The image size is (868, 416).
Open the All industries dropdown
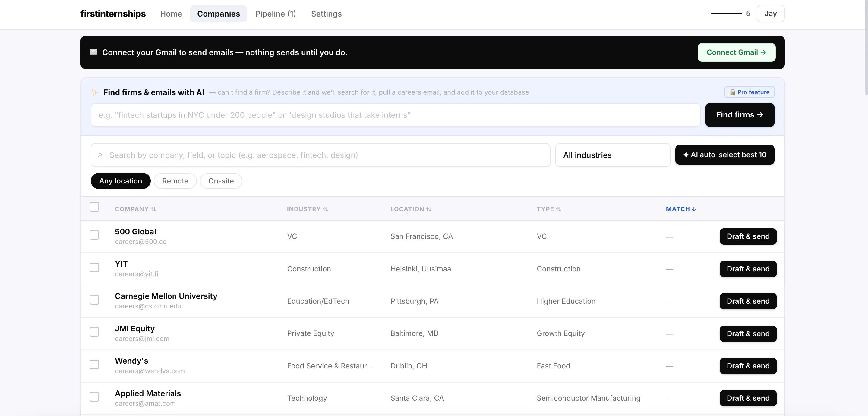click(613, 155)
